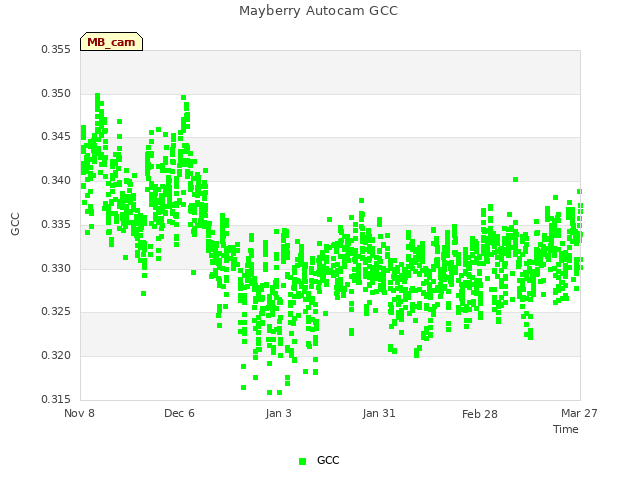Select the chart title Mayberry Autocam GCC
The width and height of the screenshot is (640, 480).
(318, 11)
